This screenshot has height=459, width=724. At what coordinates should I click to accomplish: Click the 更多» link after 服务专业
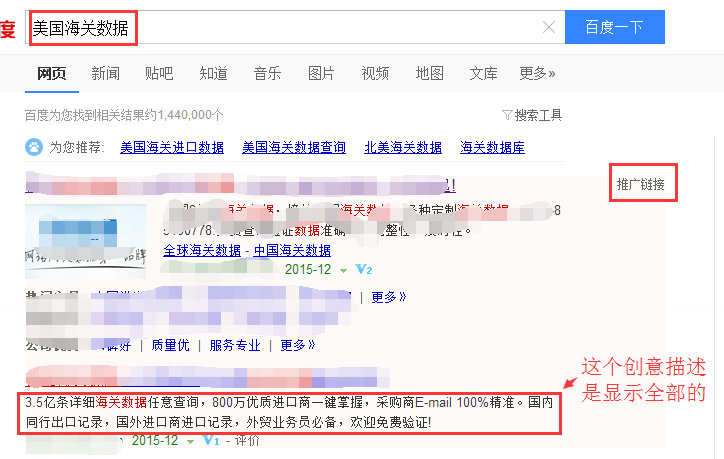(x=298, y=345)
